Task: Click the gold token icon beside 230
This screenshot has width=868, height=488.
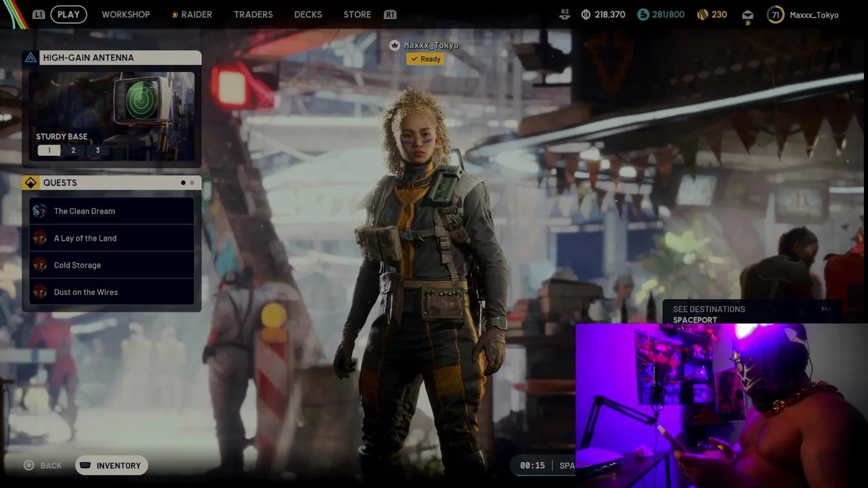Action: coord(703,14)
